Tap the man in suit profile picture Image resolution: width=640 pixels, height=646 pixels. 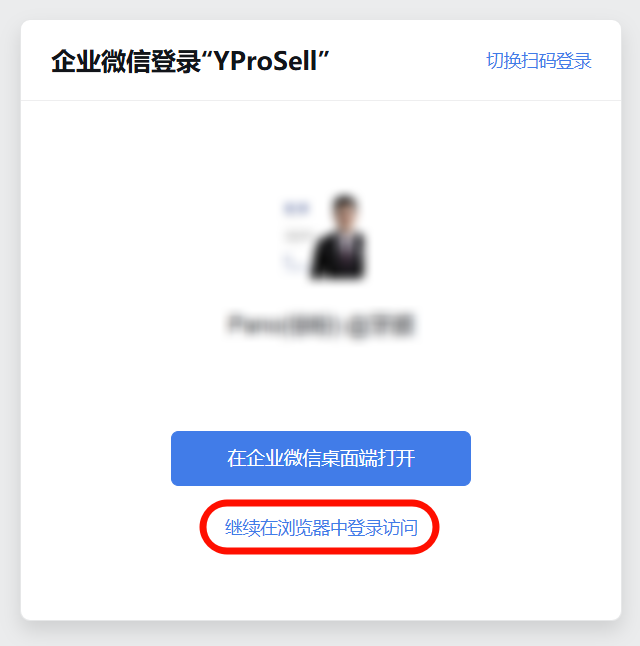(339, 237)
